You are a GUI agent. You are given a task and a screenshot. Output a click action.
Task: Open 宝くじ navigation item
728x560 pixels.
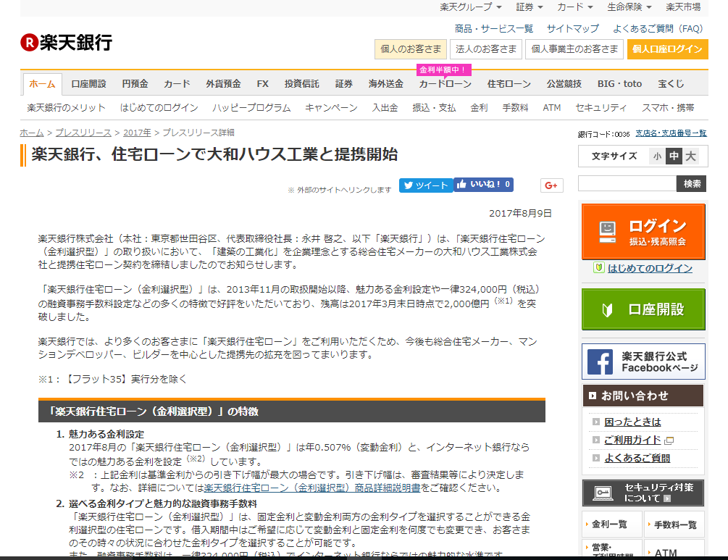(x=671, y=84)
